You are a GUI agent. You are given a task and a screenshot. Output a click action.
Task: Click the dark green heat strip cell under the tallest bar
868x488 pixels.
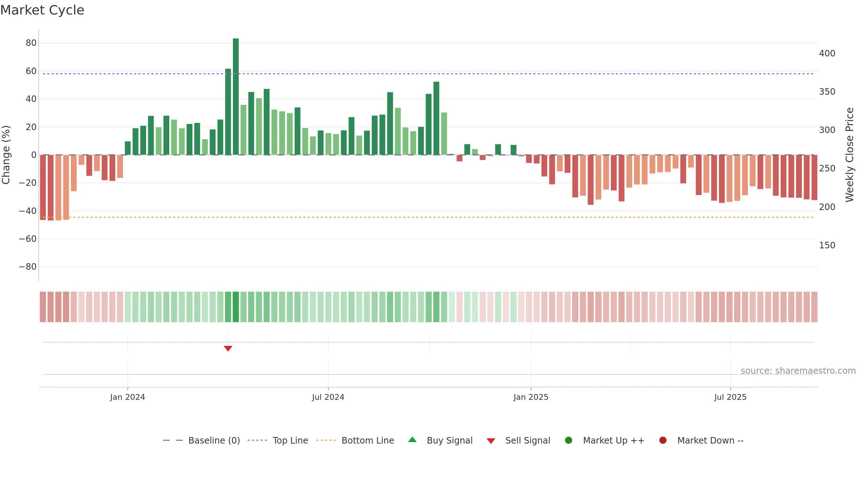point(236,307)
